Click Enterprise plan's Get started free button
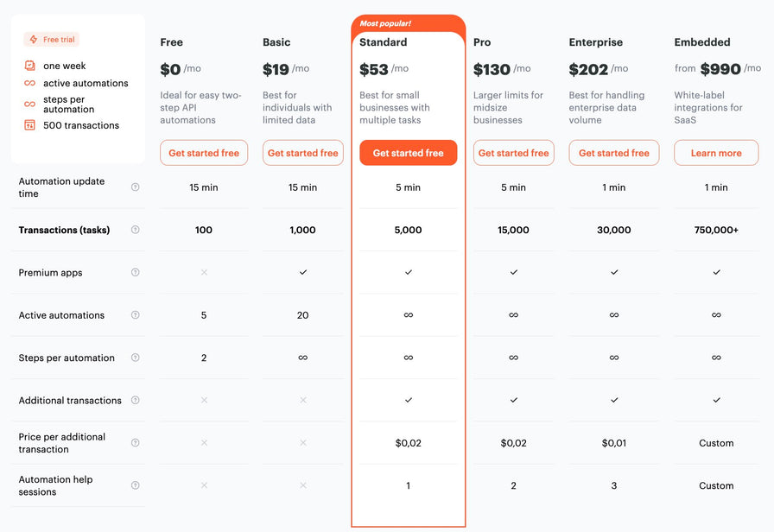The width and height of the screenshot is (774, 532). (x=613, y=153)
